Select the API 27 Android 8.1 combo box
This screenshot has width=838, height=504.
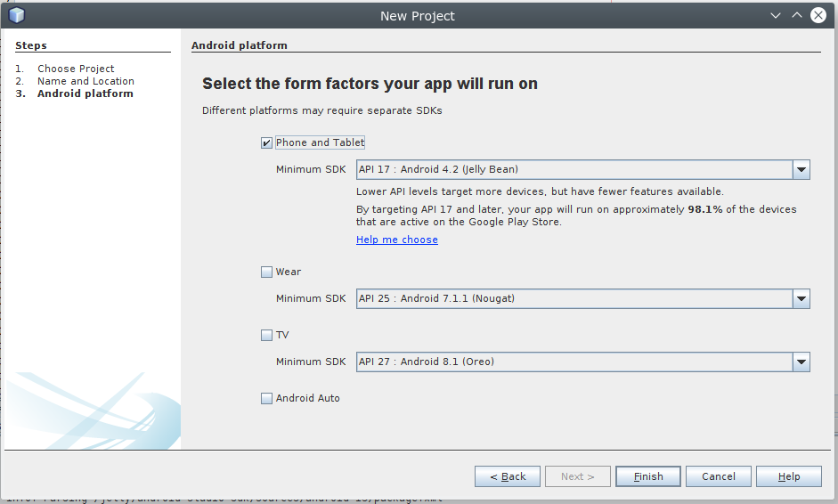(583, 362)
